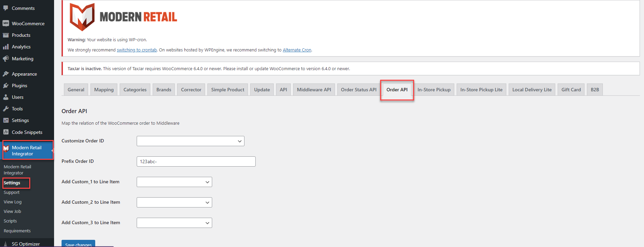Click the Modern Retail Integrator shield icon
Image resolution: width=644 pixels, height=247 pixels.
coord(6,149)
